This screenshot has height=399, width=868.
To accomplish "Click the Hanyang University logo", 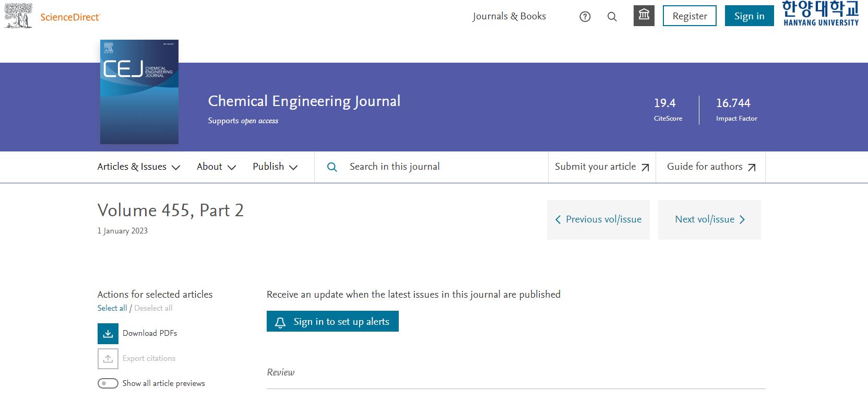I will pos(821,14).
